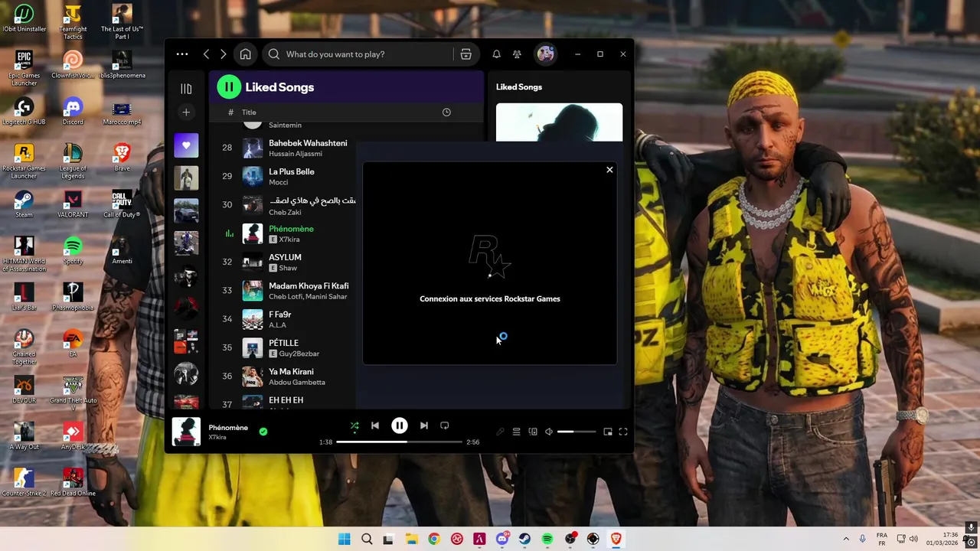
Task: Toggle repeat mode
Action: tap(444, 425)
